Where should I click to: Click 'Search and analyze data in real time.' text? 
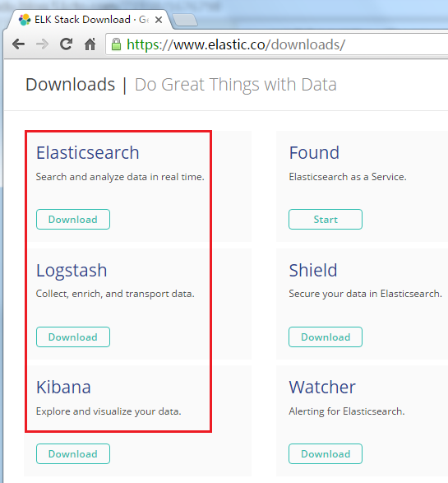tap(120, 177)
